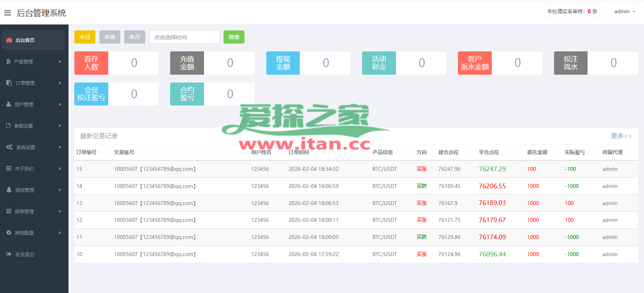
Task: Click the sign-out icon for 安全退出
Action: [x=9, y=254]
